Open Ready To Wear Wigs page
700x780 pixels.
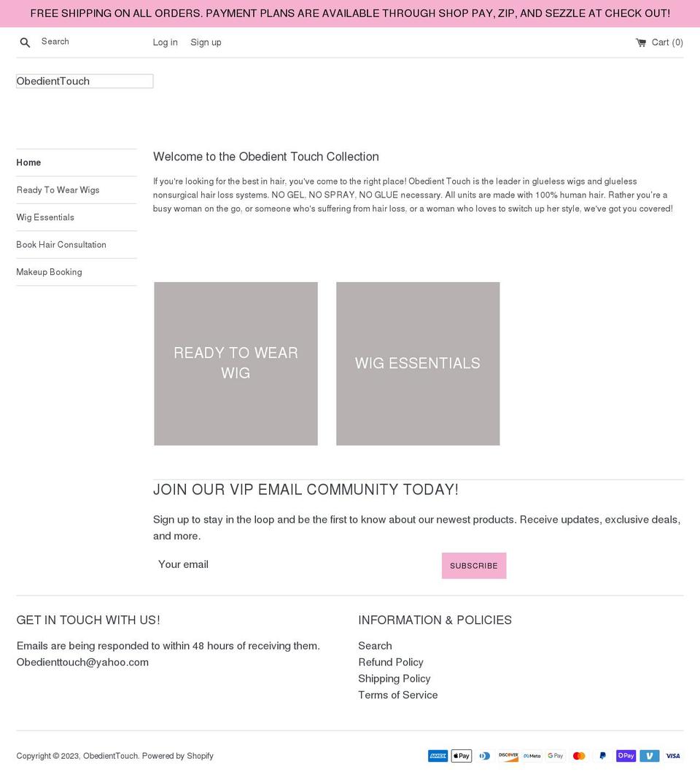pos(58,190)
